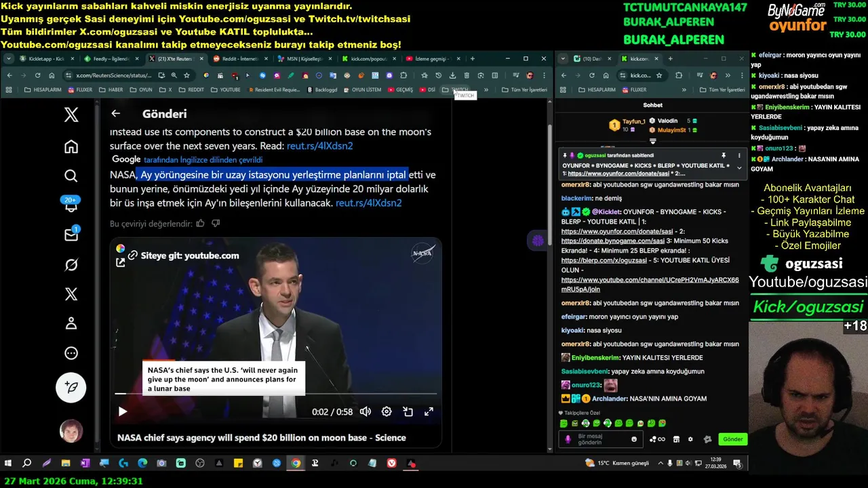Open REDDIT bookmark folder

[x=191, y=89]
